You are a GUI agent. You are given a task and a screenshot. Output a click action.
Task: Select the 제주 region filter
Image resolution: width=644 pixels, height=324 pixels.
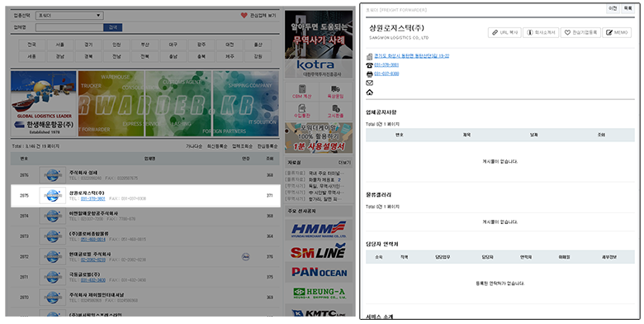pyautogui.click(x=230, y=56)
